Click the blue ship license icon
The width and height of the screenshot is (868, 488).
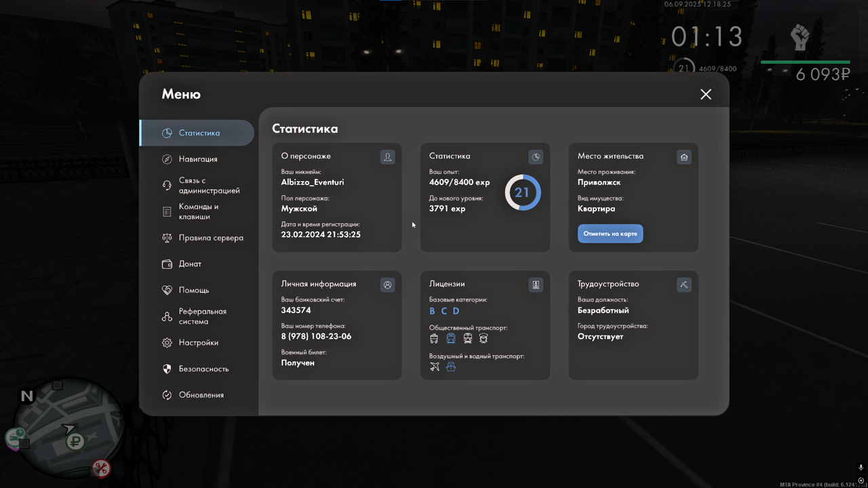451,367
